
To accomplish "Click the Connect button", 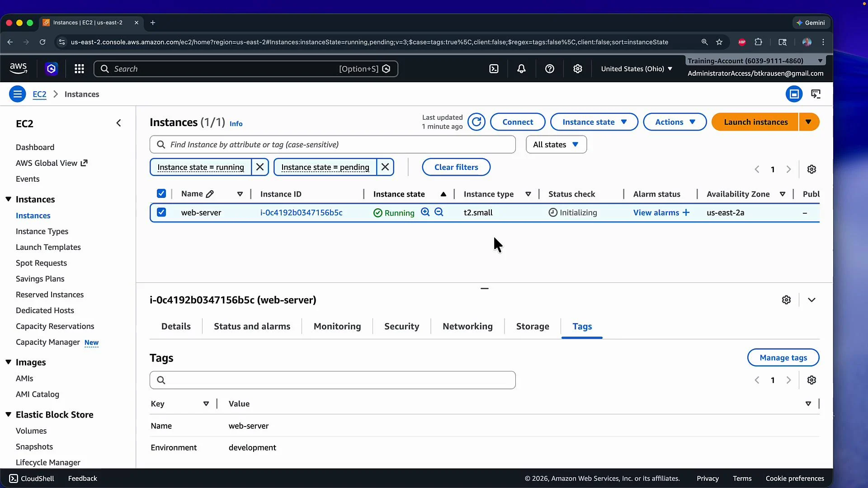I will pyautogui.click(x=518, y=122).
